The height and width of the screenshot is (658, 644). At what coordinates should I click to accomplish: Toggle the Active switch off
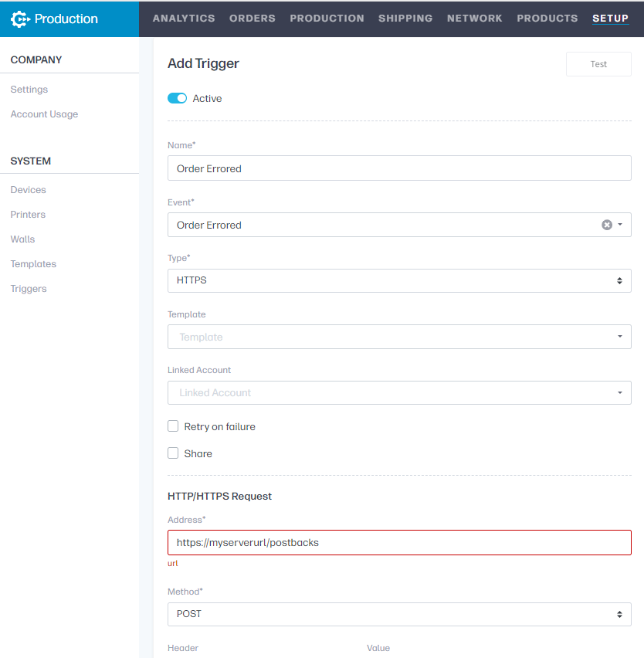[177, 98]
